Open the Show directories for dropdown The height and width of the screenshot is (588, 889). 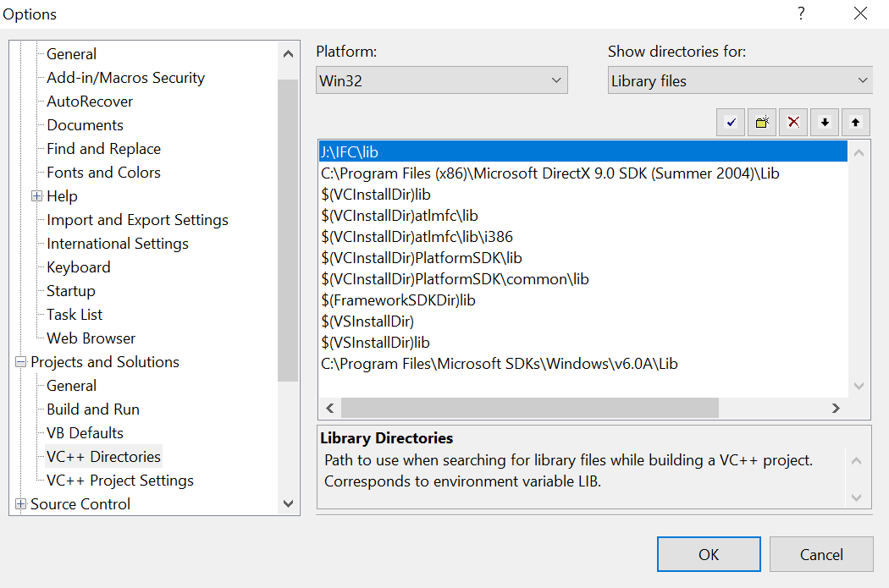click(739, 81)
